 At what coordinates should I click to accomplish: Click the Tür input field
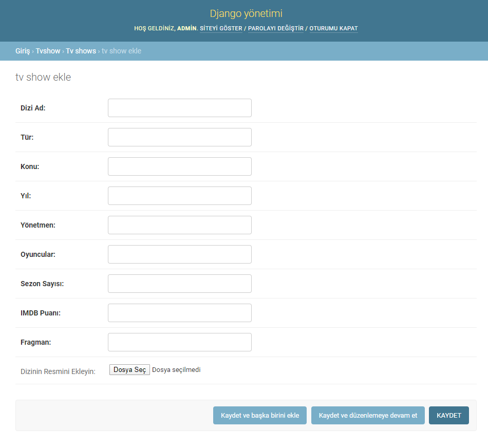(x=179, y=137)
